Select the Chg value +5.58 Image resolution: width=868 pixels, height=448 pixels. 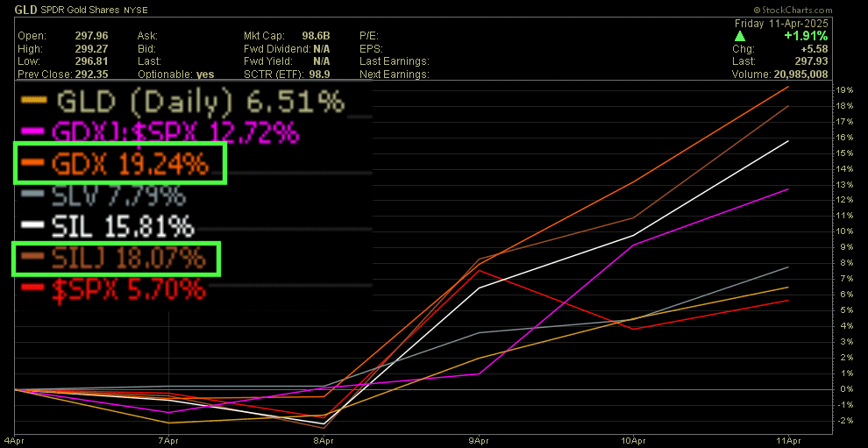pyautogui.click(x=815, y=49)
